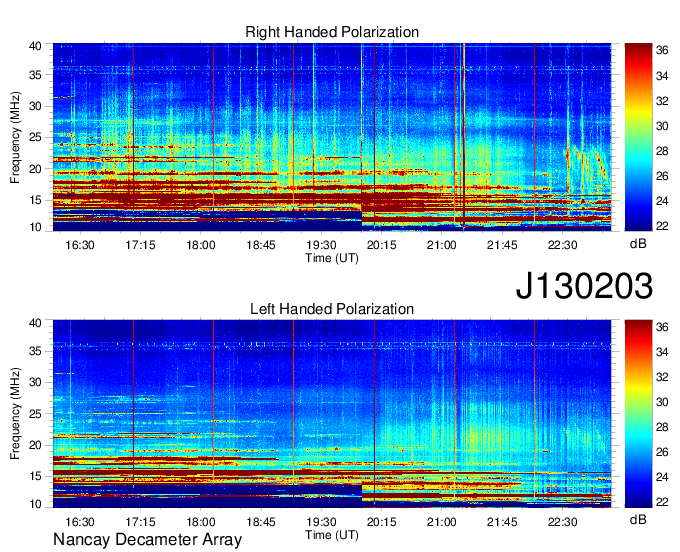Click 17:15 tick on Right Handed time axis
This screenshot has height=552, width=680.
(x=140, y=245)
